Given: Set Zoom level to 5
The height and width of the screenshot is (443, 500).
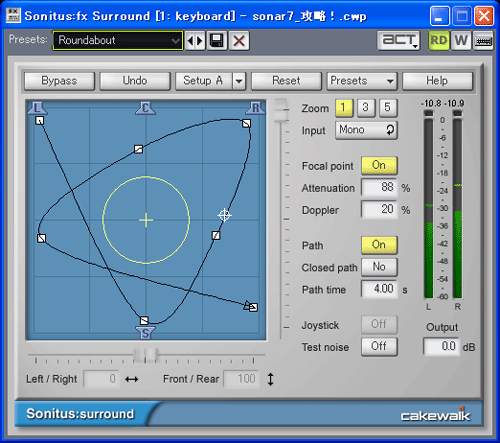Looking at the screenshot, I should (388, 108).
